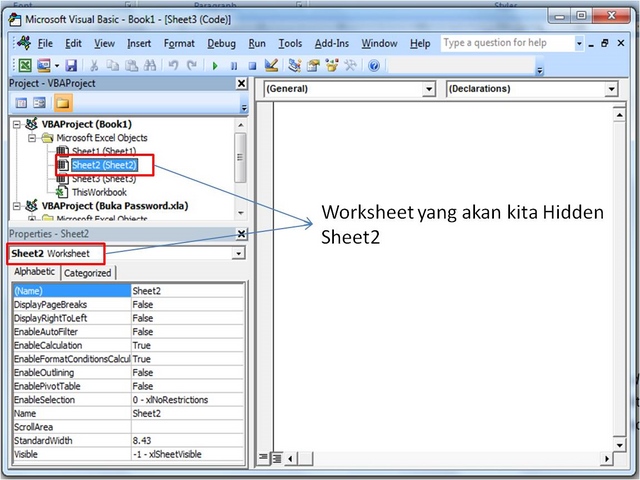Collapse the VBAProject (Book1) tree node

coord(16,124)
